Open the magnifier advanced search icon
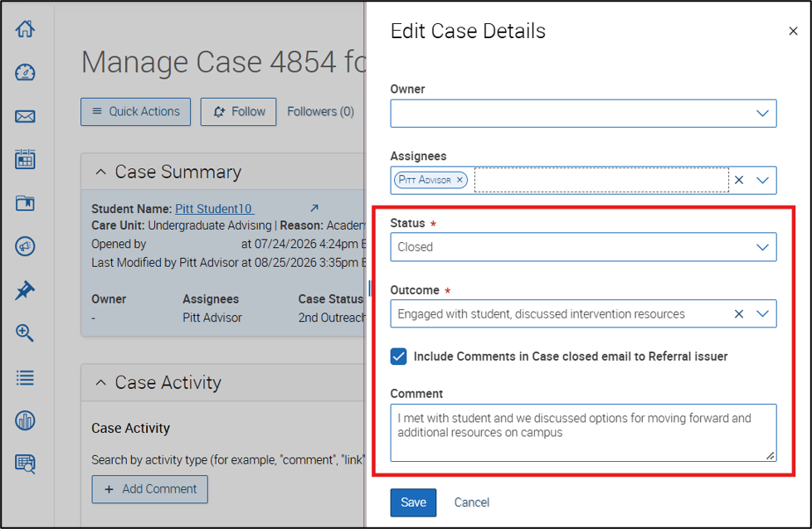This screenshot has width=812, height=529. [x=25, y=333]
